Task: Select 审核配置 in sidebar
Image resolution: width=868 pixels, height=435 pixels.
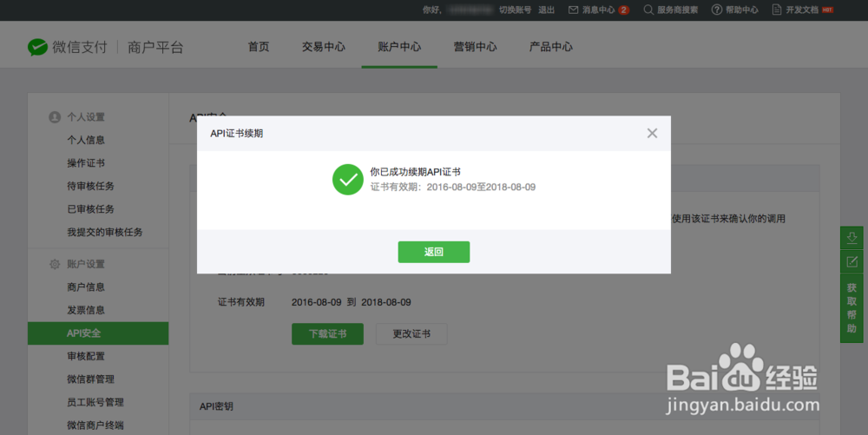Action: [x=86, y=356]
